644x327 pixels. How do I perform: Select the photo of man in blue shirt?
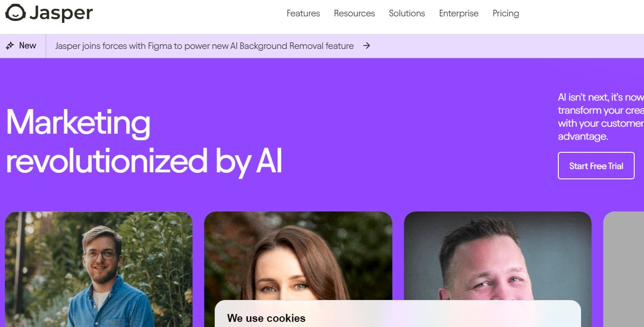(99, 269)
